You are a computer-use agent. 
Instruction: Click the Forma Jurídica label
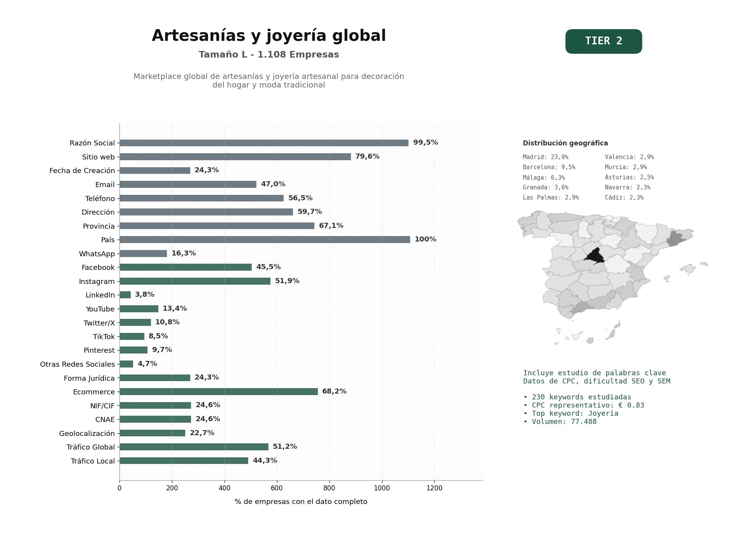click(89, 378)
